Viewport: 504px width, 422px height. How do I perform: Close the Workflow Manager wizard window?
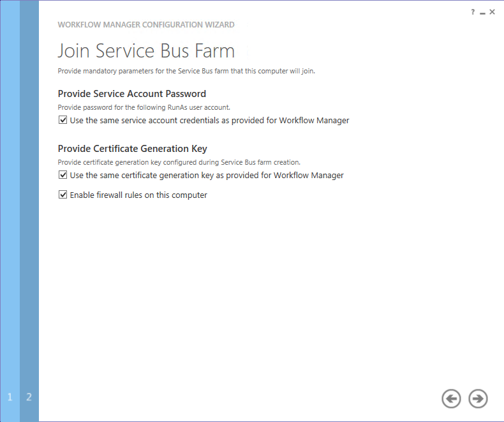point(492,12)
